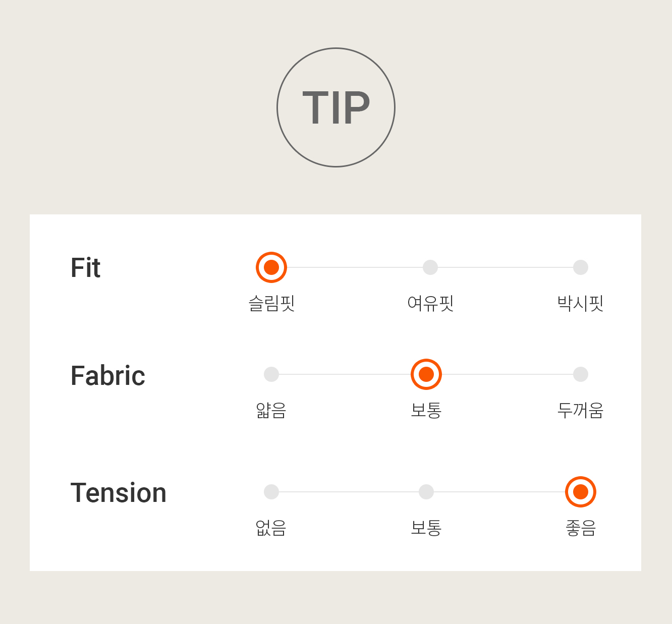Screen dimensions: 672x624
Task: Click the selected 보통 fabric radio
Action: pyautogui.click(x=426, y=374)
